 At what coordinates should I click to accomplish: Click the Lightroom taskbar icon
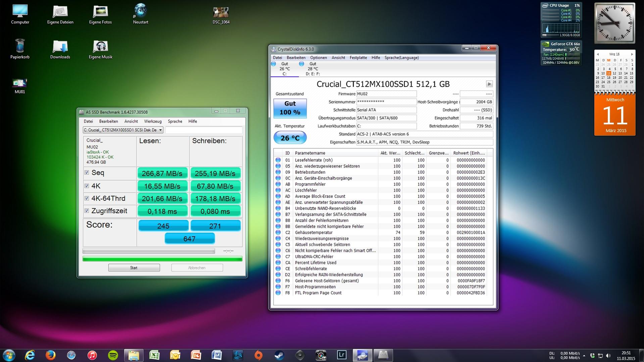(342, 355)
